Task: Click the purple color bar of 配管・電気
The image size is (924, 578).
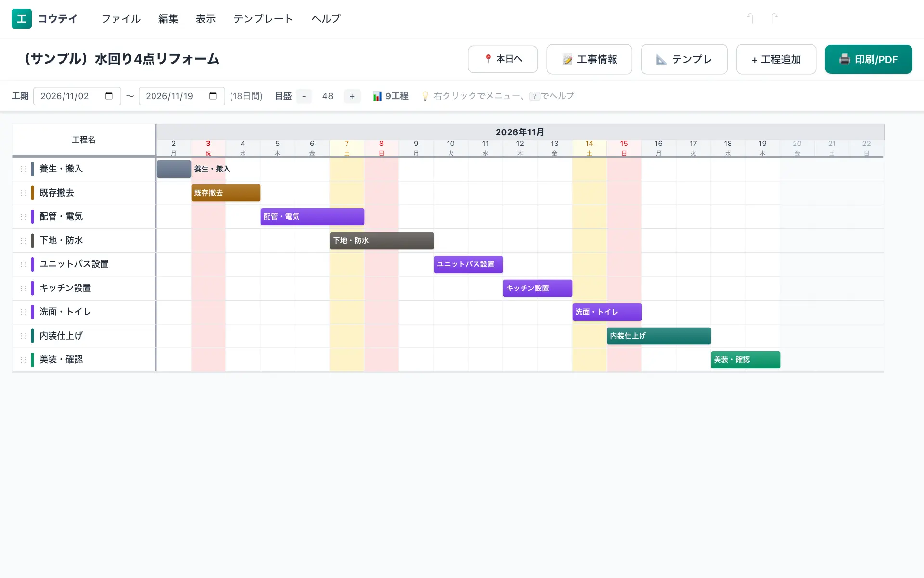Action: (x=32, y=217)
